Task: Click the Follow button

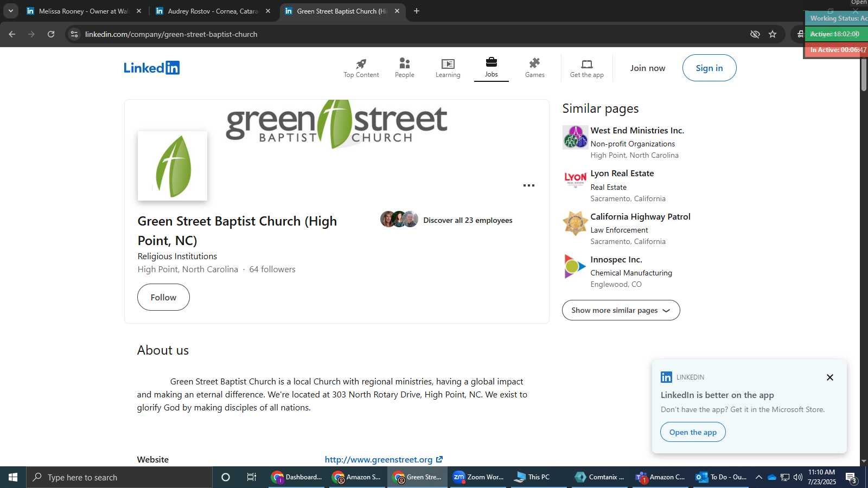Action: 163,297
